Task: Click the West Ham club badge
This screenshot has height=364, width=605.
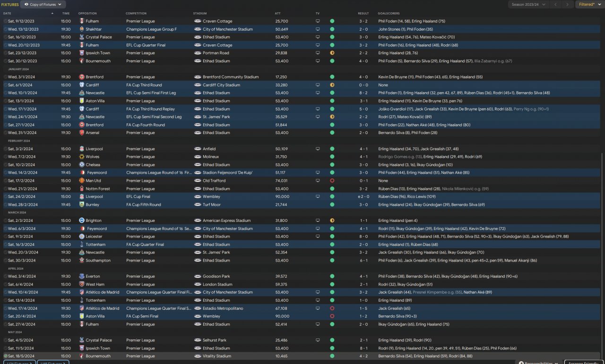Action: 82,284
